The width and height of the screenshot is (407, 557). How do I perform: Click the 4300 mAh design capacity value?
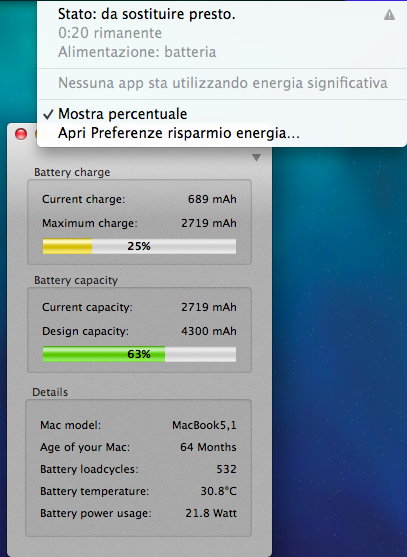[x=209, y=331]
